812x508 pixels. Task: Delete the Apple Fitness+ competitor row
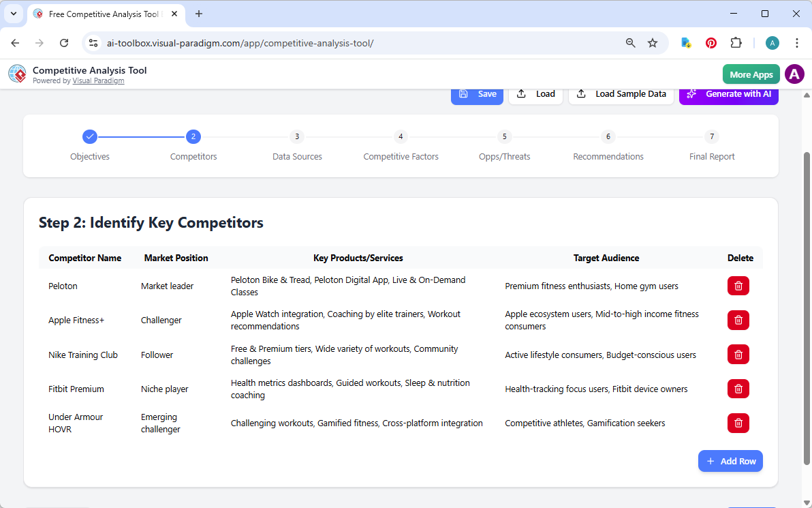tap(738, 320)
